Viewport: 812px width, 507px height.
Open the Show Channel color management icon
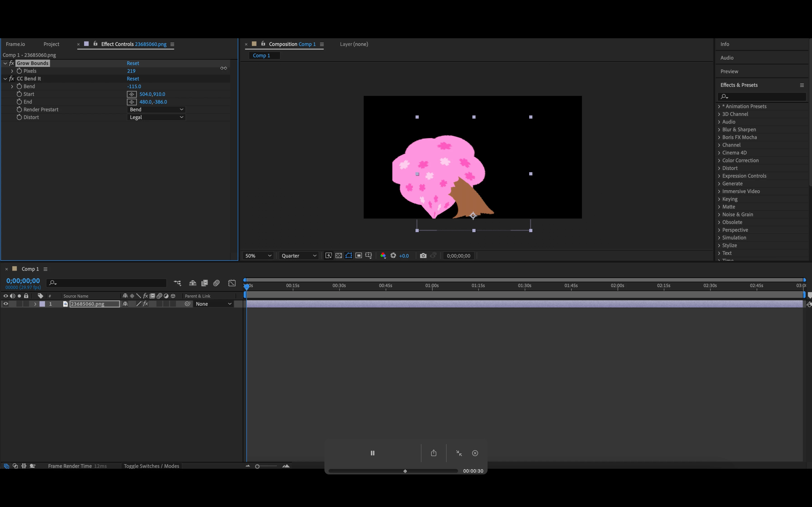pyautogui.click(x=383, y=256)
